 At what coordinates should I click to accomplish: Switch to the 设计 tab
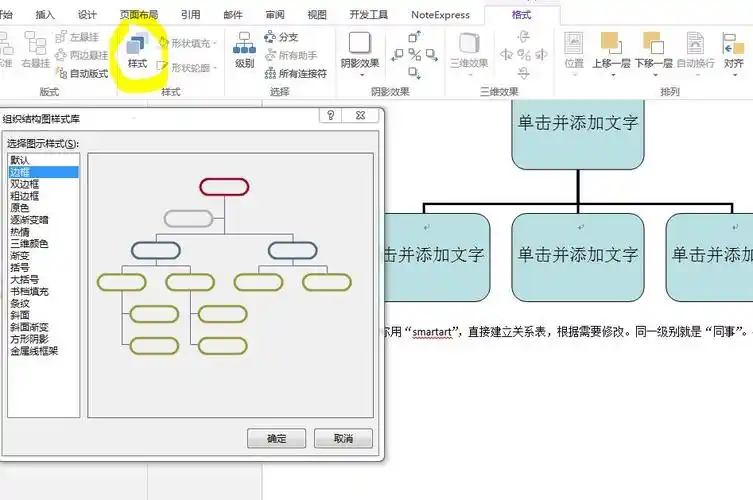87,15
